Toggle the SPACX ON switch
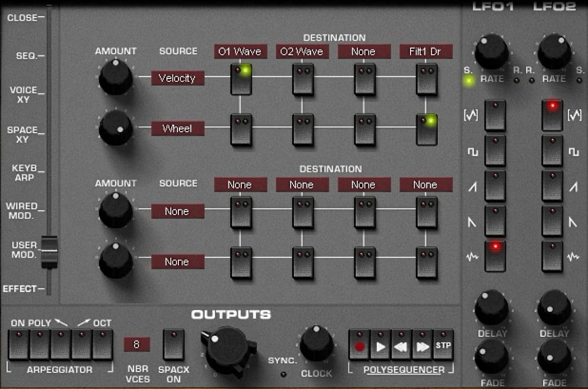The height and width of the screenshot is (389, 588). click(173, 344)
